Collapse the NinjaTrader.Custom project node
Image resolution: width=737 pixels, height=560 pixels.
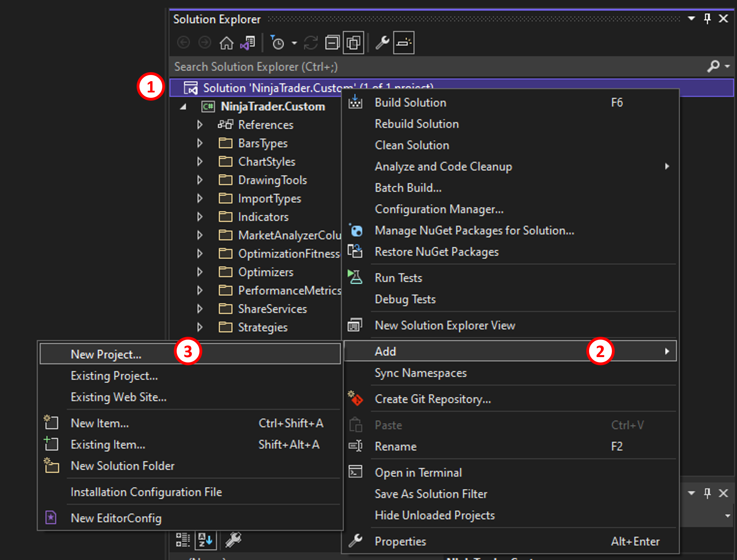coord(183,107)
